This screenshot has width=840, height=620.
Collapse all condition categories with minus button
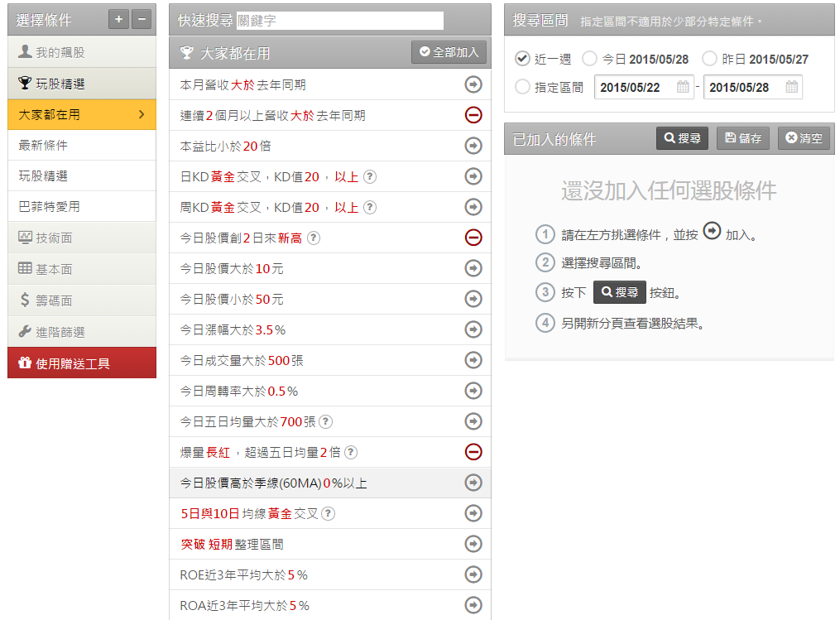[142, 19]
